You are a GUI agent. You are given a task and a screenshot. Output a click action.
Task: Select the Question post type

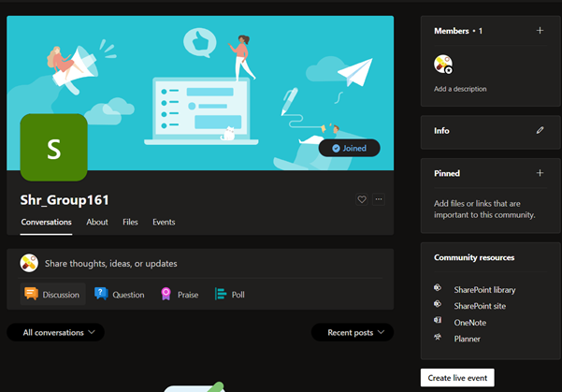[120, 294]
